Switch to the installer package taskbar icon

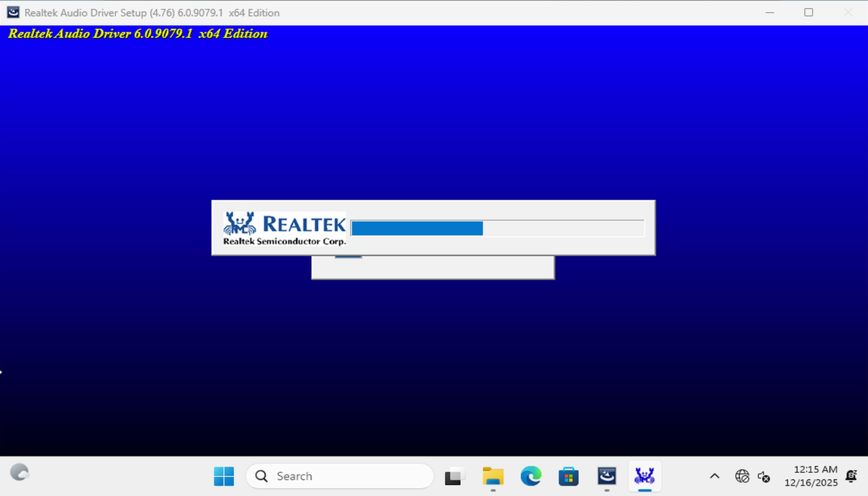pyautogui.click(x=606, y=476)
